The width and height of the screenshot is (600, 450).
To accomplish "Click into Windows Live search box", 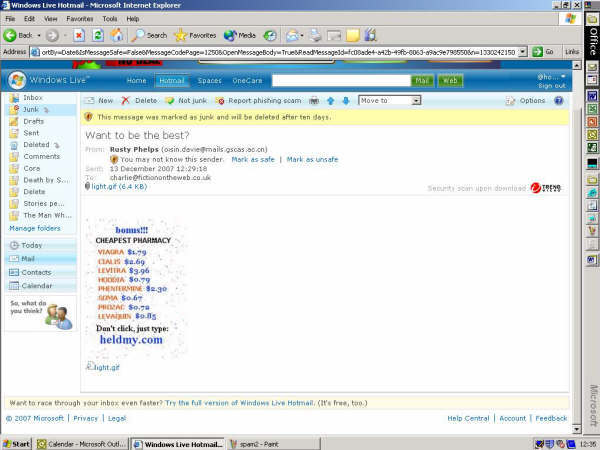I will [341, 80].
